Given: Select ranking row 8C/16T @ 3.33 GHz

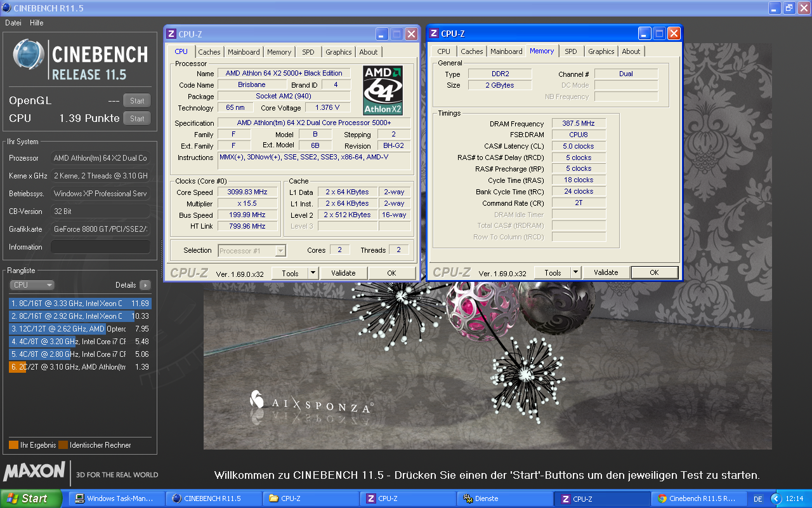Looking at the screenshot, I should pos(80,304).
